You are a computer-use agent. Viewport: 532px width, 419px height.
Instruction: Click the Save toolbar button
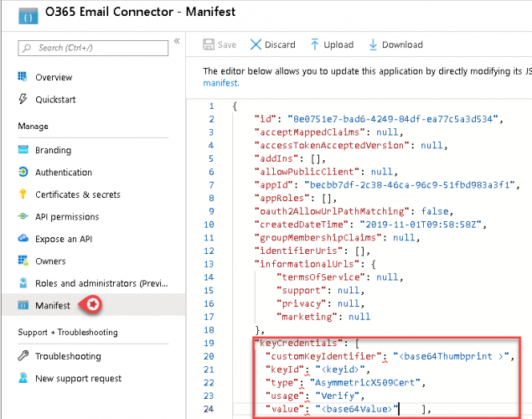(221, 44)
